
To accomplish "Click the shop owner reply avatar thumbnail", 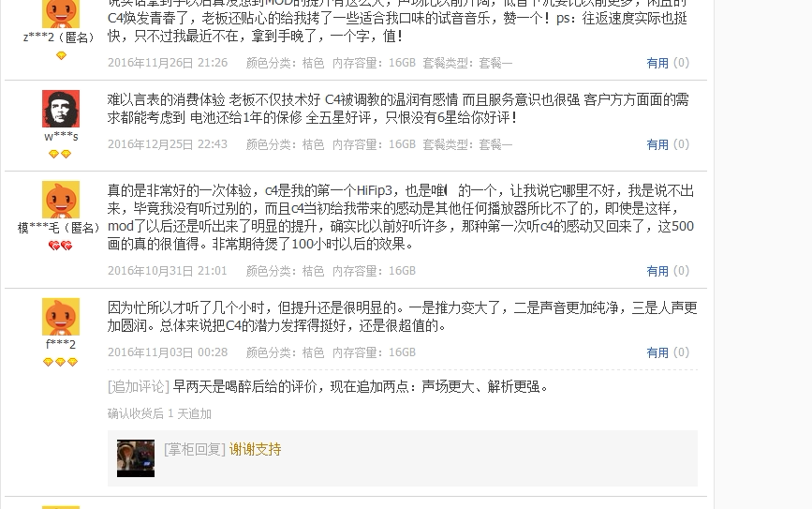I will (x=136, y=458).
